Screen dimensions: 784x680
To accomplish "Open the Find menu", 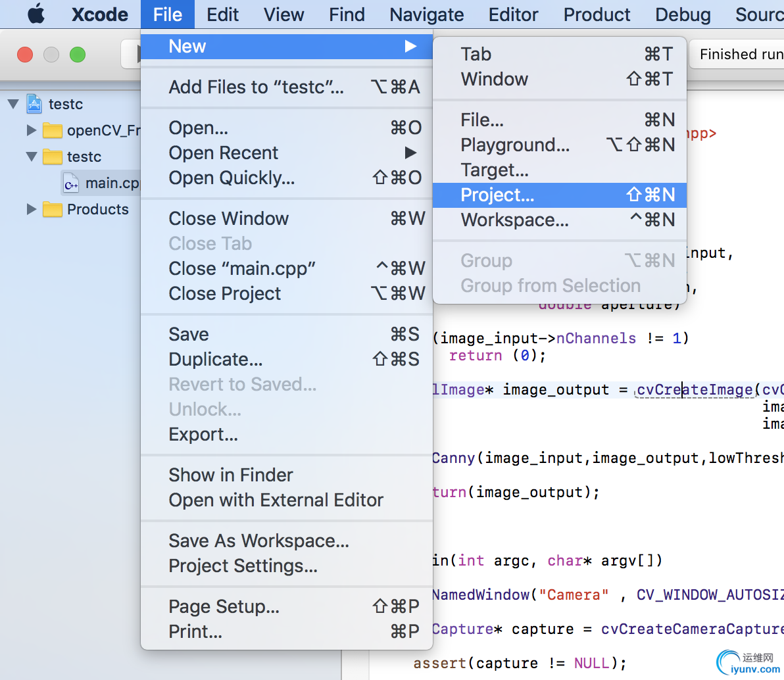I will click(x=347, y=14).
